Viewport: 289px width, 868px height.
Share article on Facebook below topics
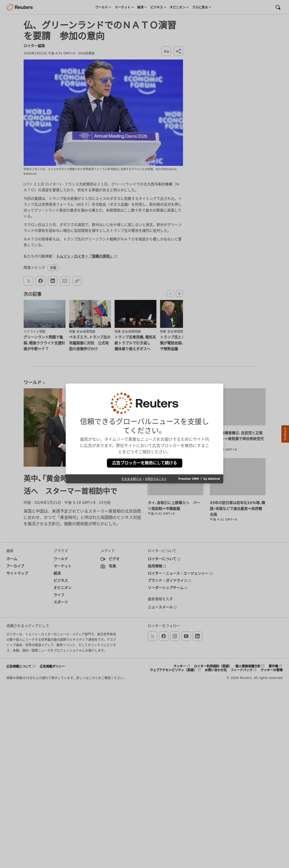point(40,281)
